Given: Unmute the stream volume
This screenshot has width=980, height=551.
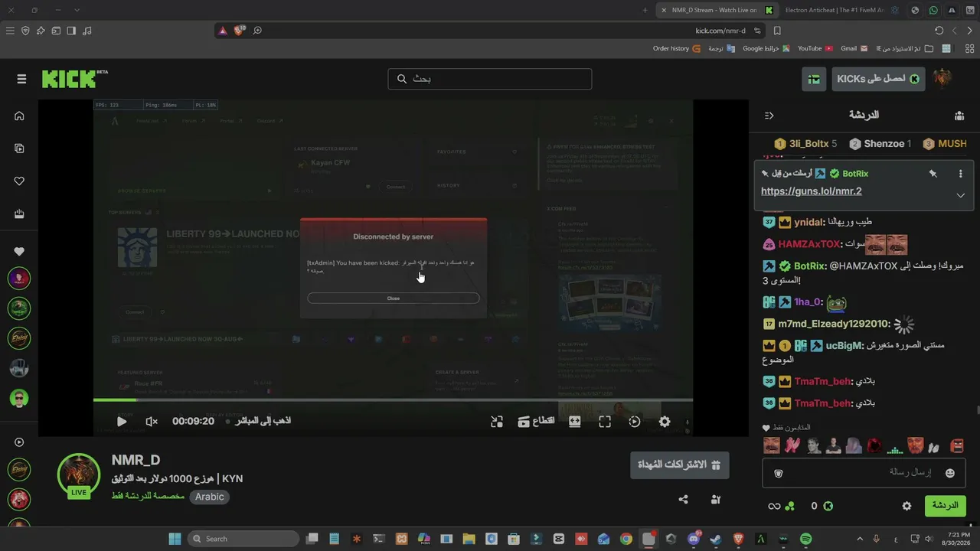Looking at the screenshot, I should (x=152, y=421).
